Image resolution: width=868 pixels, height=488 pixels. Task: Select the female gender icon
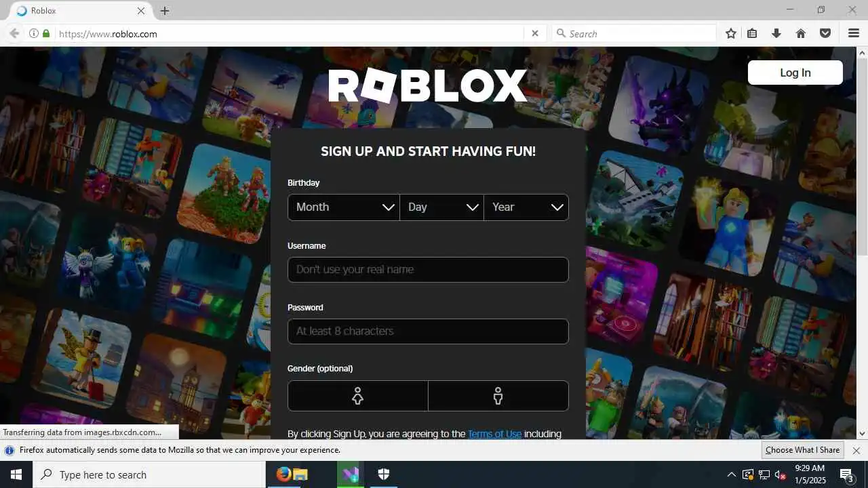click(x=357, y=396)
